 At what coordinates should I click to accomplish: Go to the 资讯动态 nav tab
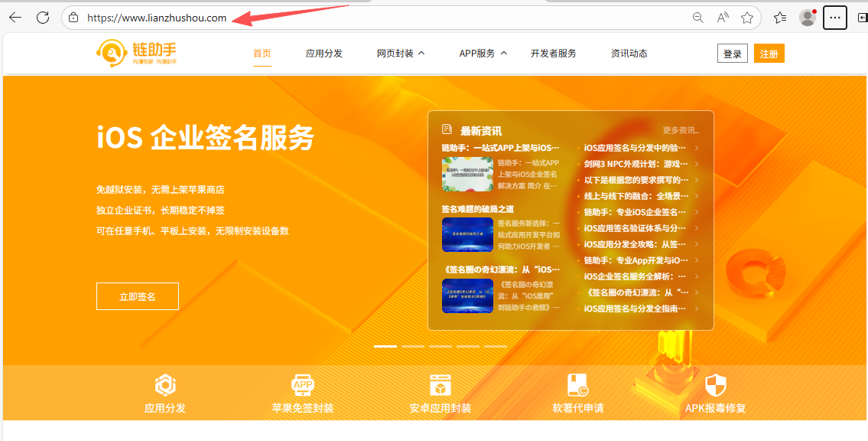tap(629, 54)
